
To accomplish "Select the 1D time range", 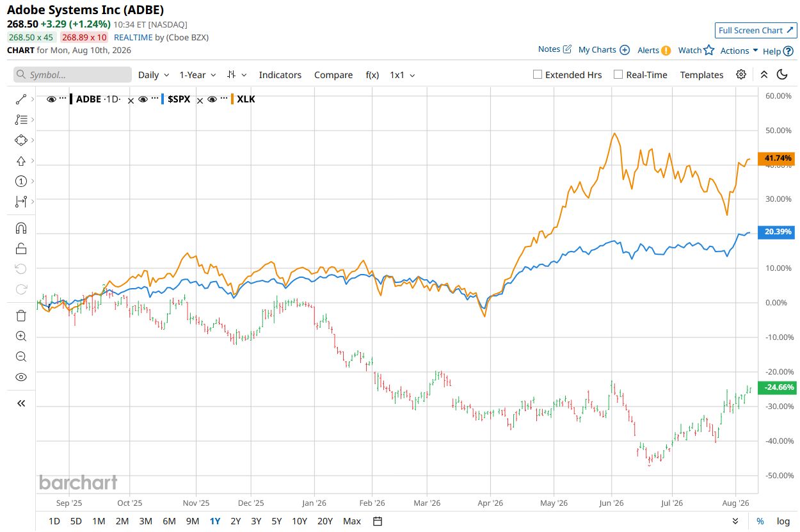I will point(54,521).
